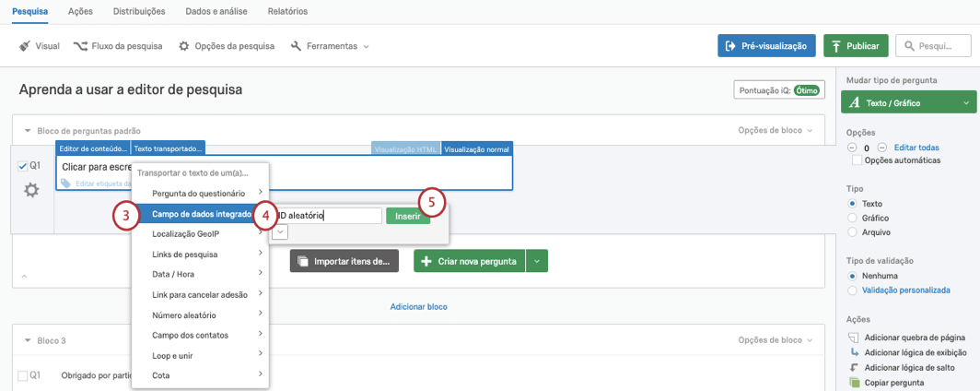This screenshot has width=980, height=391.
Task: Click the Adicionar bloco link
Action: point(419,306)
